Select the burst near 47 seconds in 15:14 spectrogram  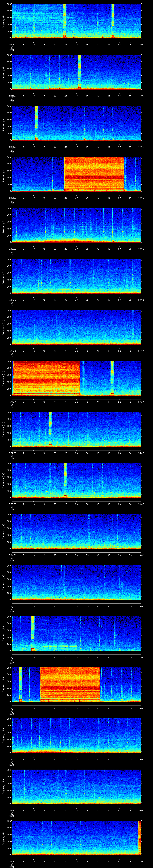(x=113, y=20)
